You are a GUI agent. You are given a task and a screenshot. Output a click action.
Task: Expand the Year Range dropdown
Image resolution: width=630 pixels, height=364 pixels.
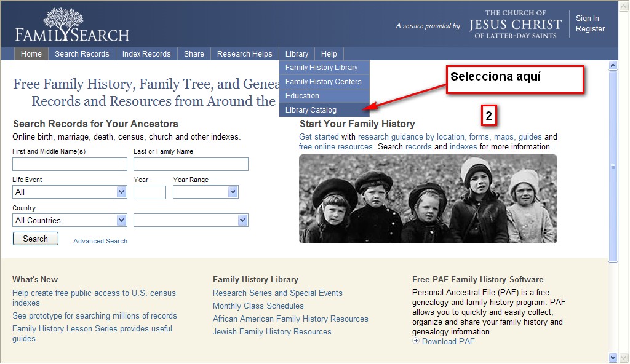click(205, 192)
